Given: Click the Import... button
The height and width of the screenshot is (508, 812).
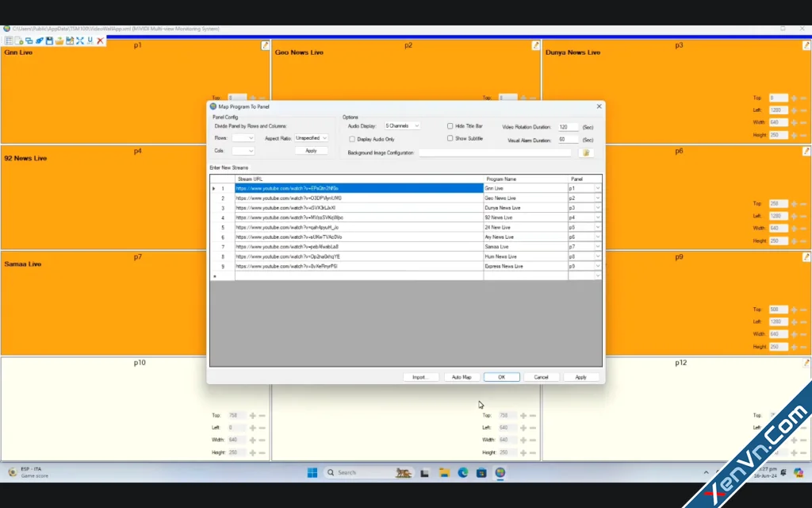Looking at the screenshot, I should coord(420,377).
